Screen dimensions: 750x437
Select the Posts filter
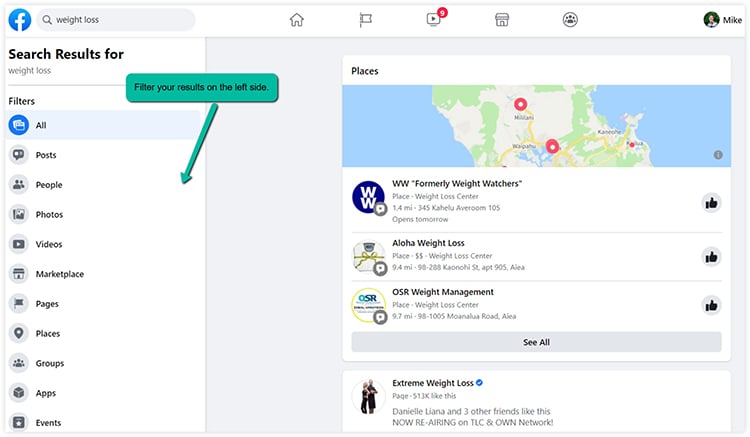(103, 155)
